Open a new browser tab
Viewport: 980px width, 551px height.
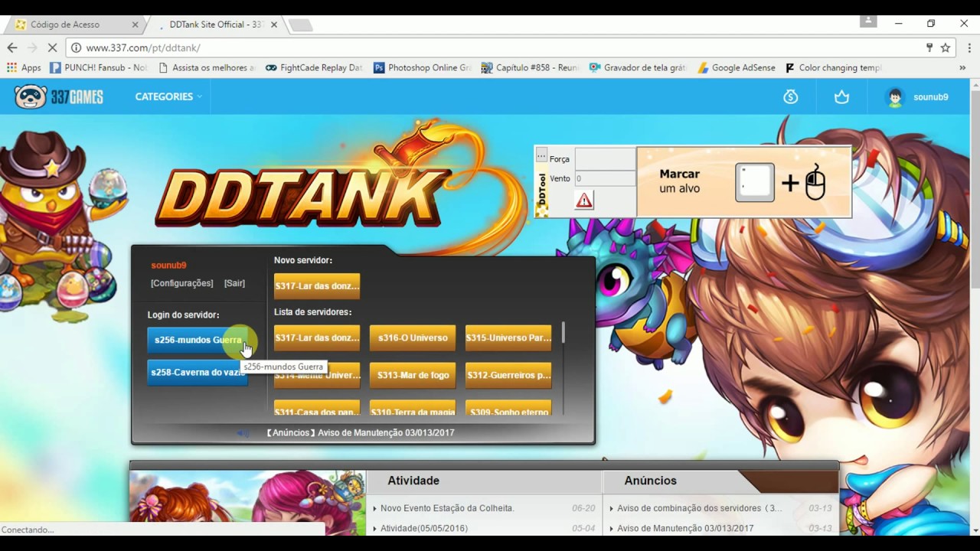(x=300, y=25)
